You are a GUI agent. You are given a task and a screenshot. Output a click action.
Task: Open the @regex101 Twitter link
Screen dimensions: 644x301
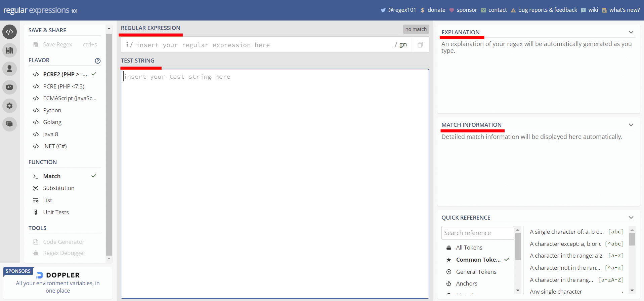(x=402, y=10)
